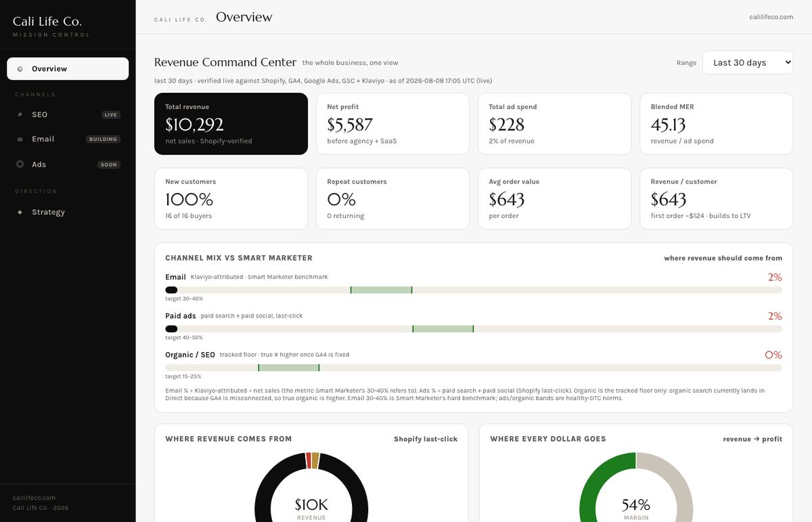Click calilifeco.com in the top header
Screen dimensions: 812x522
click(771, 17)
